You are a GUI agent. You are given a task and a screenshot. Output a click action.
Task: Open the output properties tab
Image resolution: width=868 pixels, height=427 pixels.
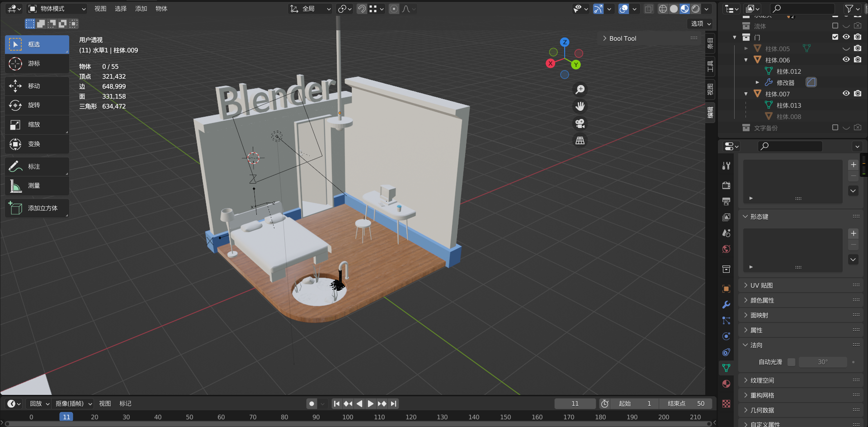(x=726, y=201)
